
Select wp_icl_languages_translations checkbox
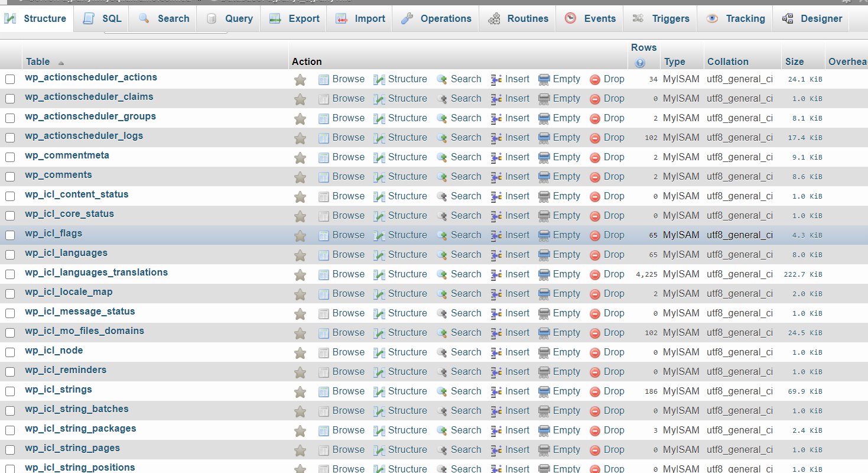point(10,274)
